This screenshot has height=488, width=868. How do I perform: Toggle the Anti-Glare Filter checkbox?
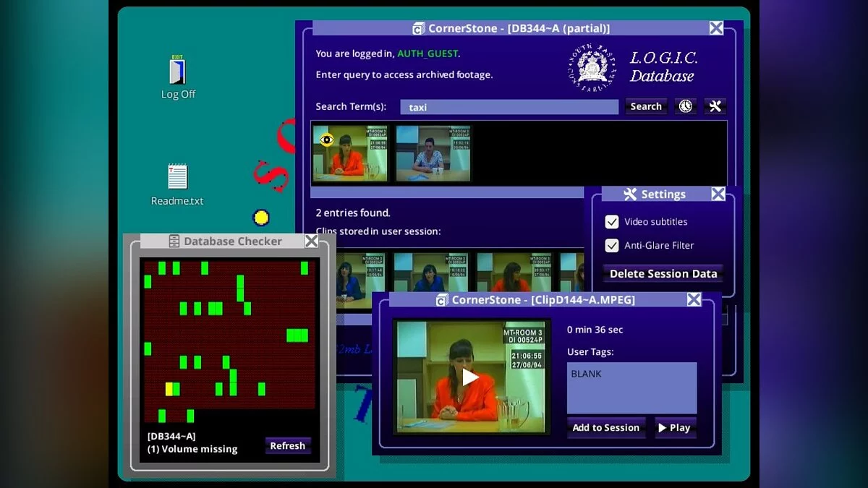tap(612, 245)
